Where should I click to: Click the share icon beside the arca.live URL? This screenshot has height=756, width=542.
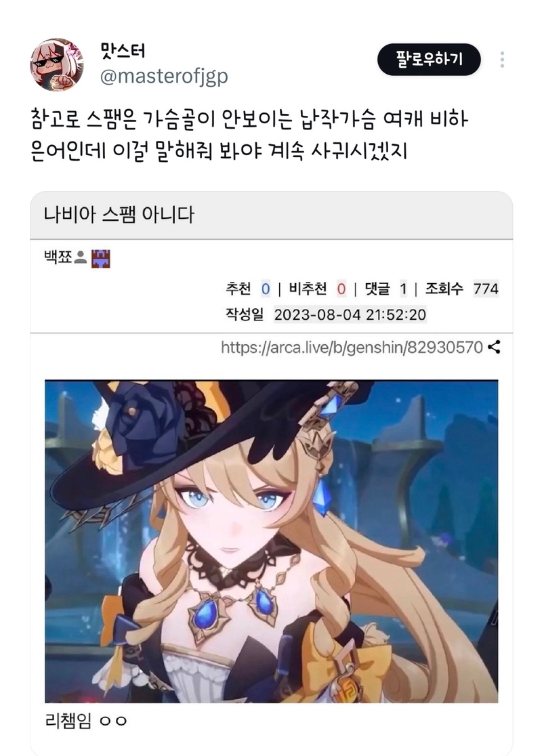[494, 347]
